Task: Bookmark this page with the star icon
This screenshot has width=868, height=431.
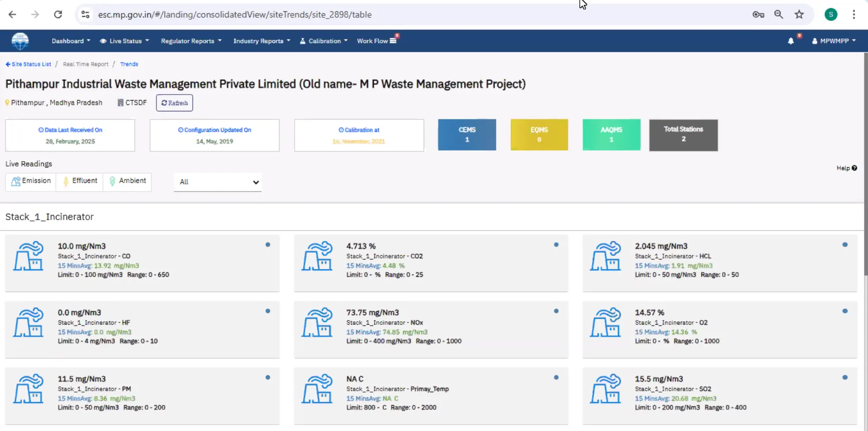Action: 799,14
